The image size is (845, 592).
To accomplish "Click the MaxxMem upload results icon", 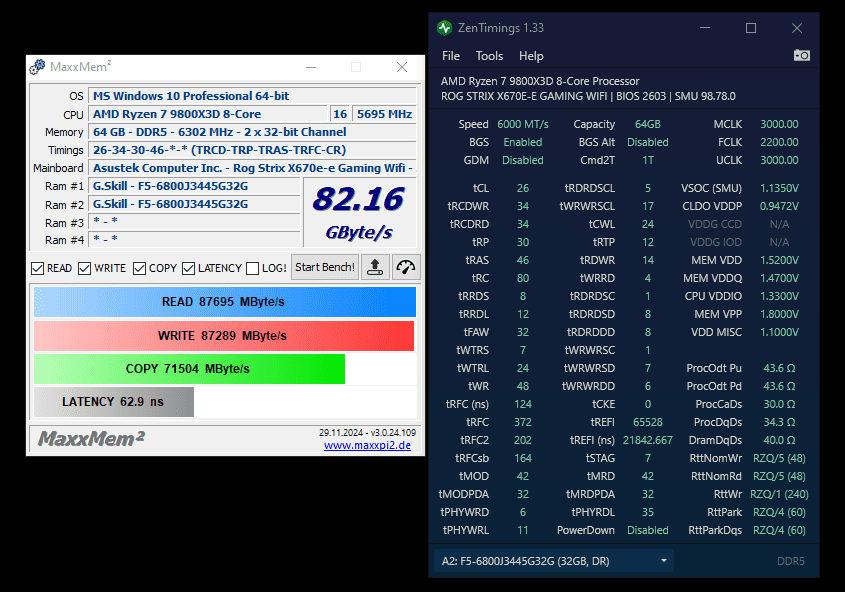I will pyautogui.click(x=375, y=267).
